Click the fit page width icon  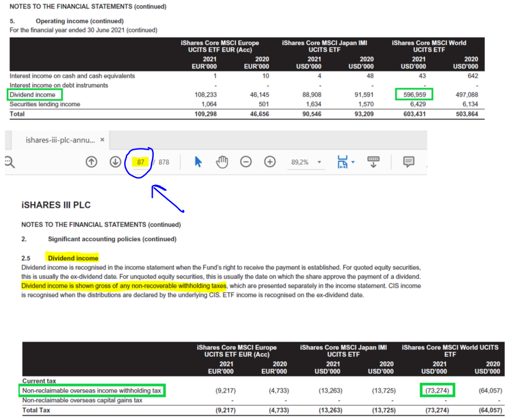(342, 162)
